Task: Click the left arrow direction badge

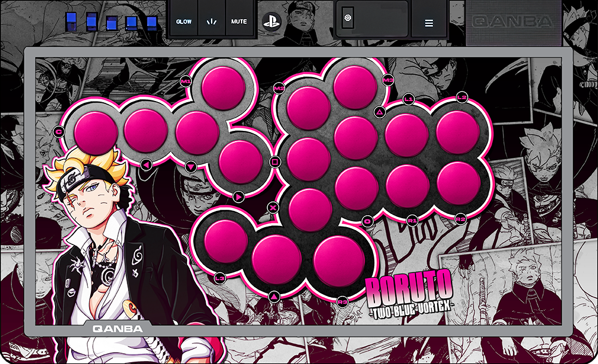Action: click(146, 165)
